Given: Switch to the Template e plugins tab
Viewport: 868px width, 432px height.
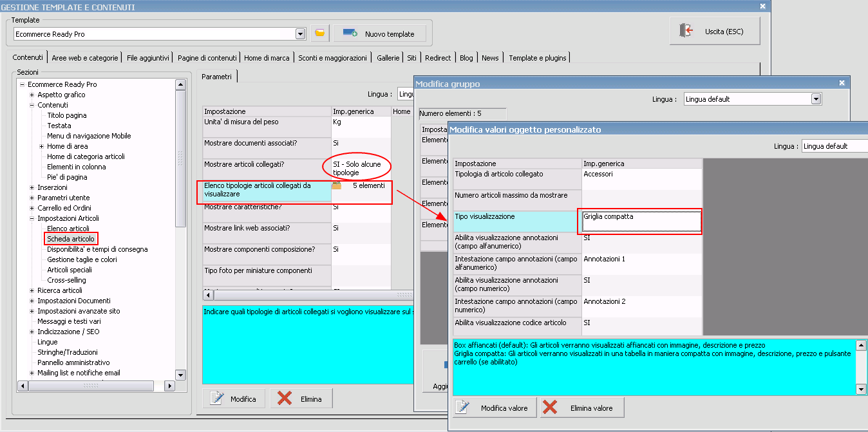Looking at the screenshot, I should tap(538, 58).
